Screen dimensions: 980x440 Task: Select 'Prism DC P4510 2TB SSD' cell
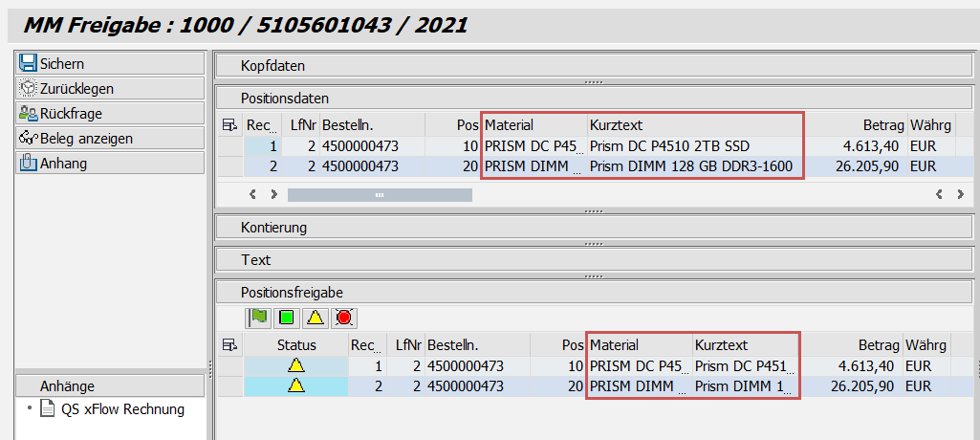(695, 146)
